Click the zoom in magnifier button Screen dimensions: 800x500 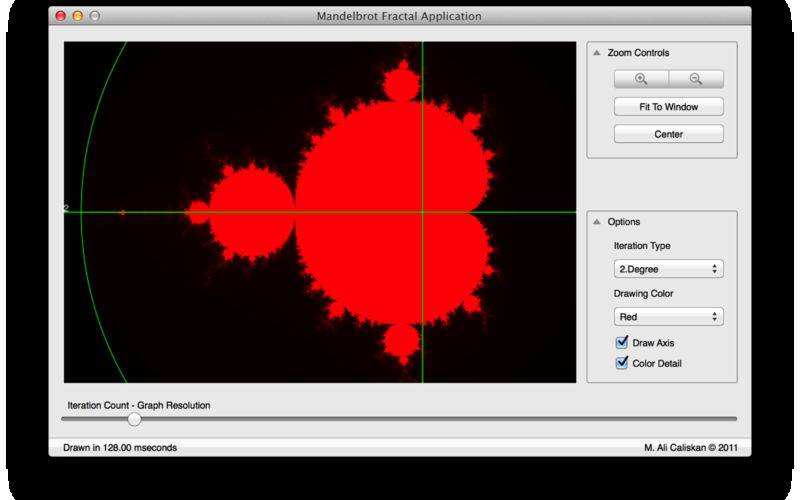point(641,79)
